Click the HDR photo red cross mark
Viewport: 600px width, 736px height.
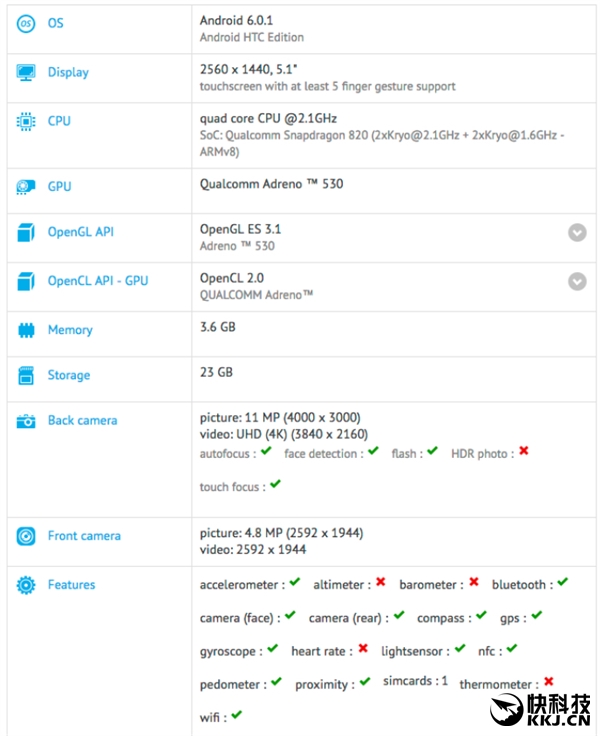(x=523, y=452)
